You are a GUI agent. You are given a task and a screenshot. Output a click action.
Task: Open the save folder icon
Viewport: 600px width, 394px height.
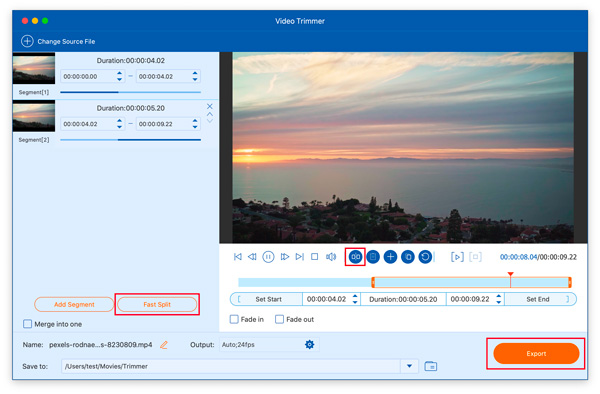pos(431,366)
